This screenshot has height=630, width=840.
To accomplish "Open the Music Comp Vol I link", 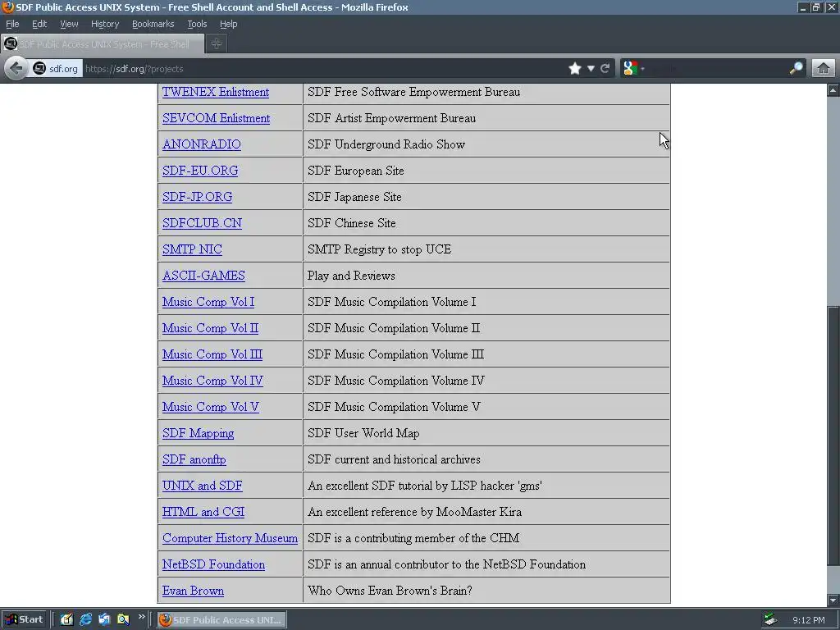I will click(208, 302).
